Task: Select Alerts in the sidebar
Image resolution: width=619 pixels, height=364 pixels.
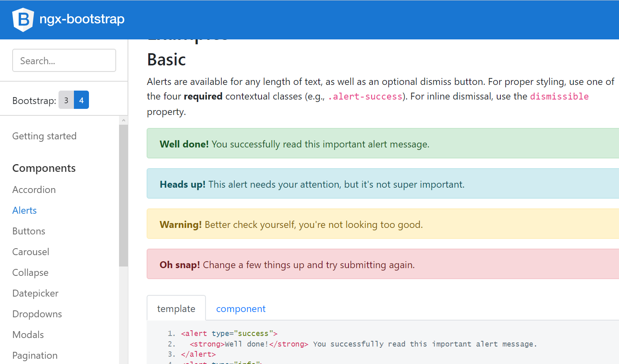Action: pyautogui.click(x=24, y=210)
